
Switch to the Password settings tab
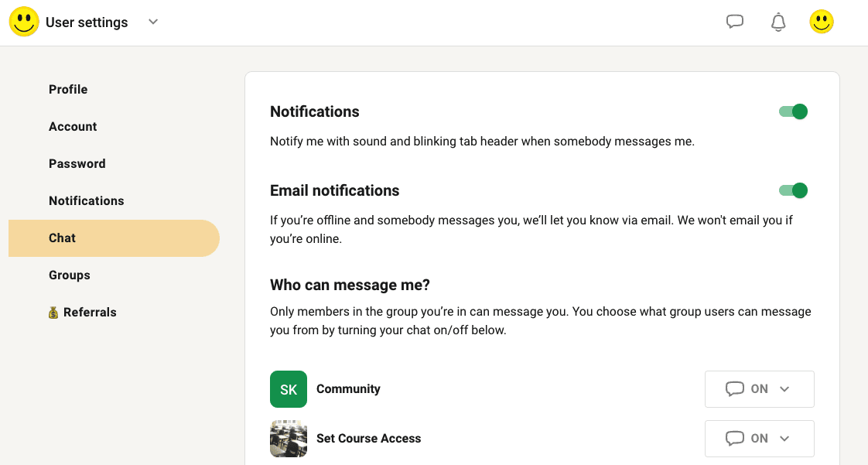coord(77,164)
